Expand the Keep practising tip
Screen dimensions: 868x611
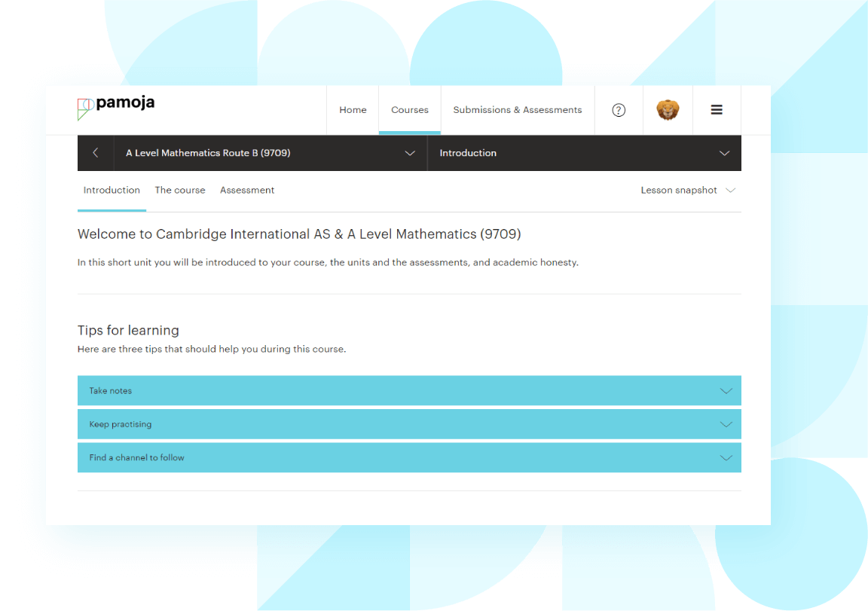pyautogui.click(x=409, y=424)
